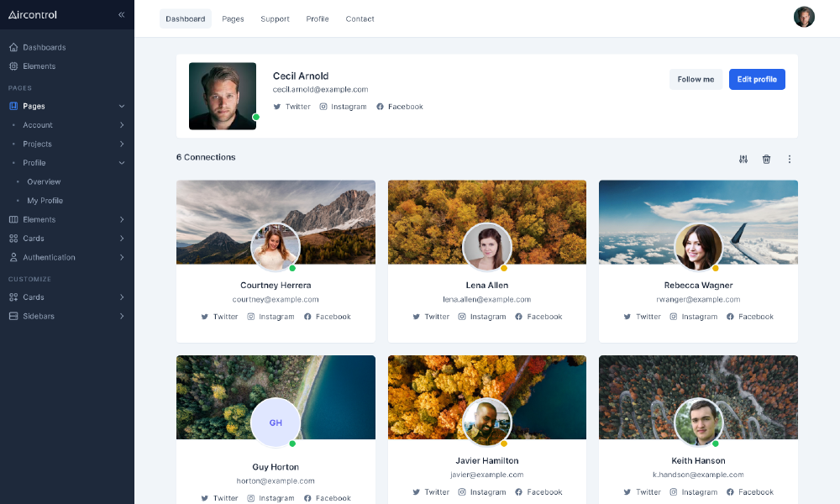Click the trash icon to delete connections
The image size is (840, 504).
[x=766, y=159]
